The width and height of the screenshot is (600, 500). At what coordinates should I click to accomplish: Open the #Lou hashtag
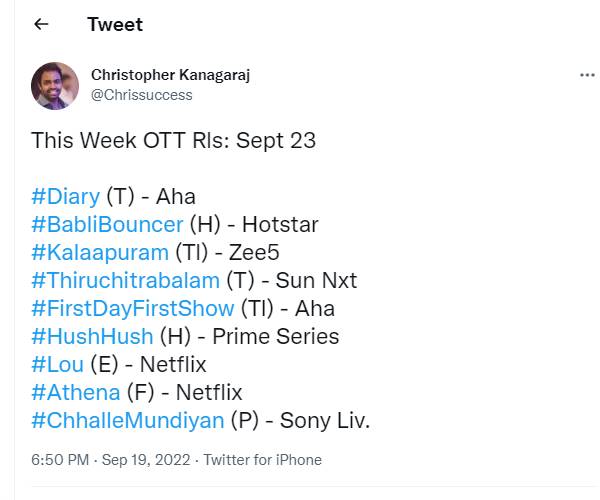58,364
